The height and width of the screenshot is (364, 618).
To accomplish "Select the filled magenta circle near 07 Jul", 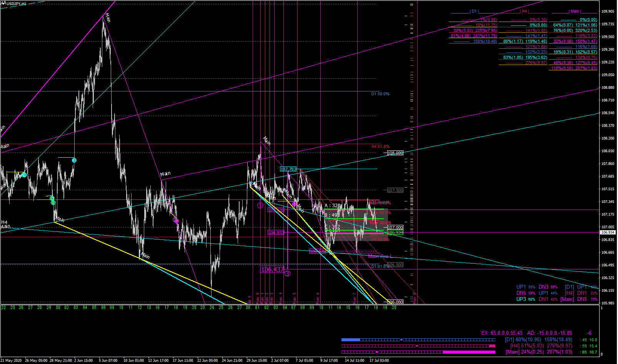I will coord(294,204).
